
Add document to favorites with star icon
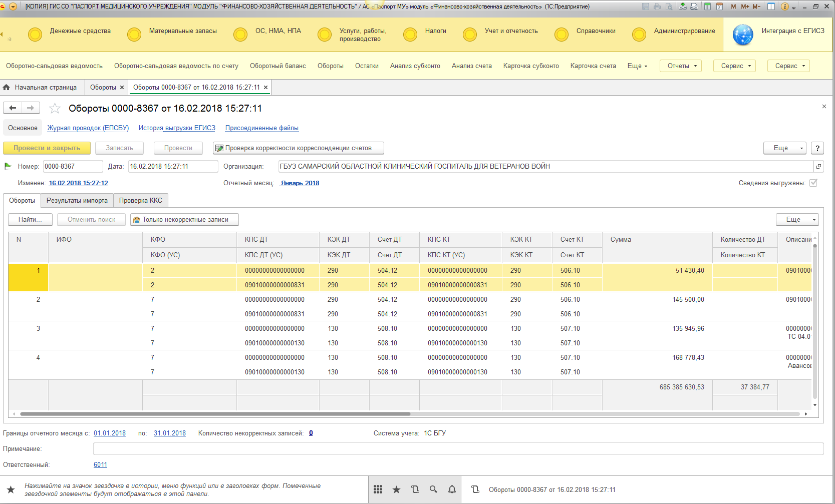tap(55, 108)
